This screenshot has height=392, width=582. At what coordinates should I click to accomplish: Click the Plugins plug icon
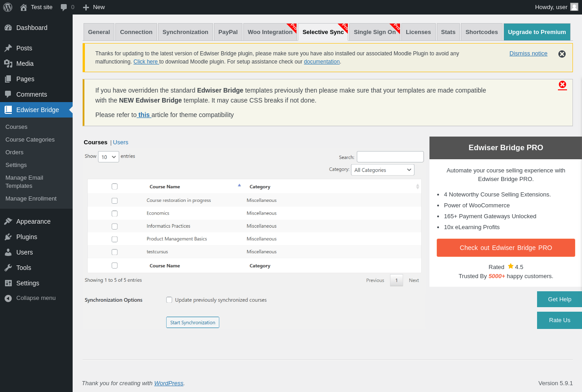coord(8,237)
